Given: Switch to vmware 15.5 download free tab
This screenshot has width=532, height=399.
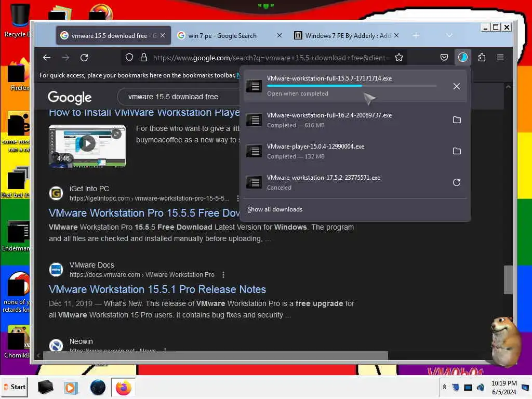Looking at the screenshot, I should 113,36.
